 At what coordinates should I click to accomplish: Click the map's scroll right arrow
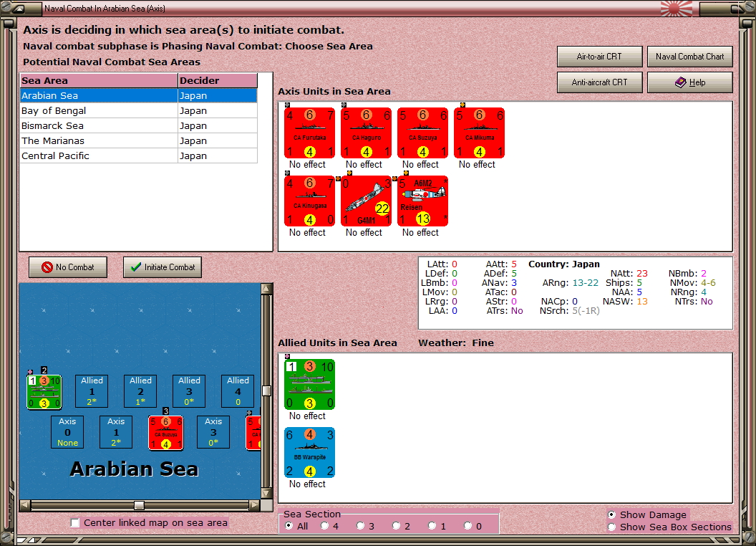click(255, 505)
